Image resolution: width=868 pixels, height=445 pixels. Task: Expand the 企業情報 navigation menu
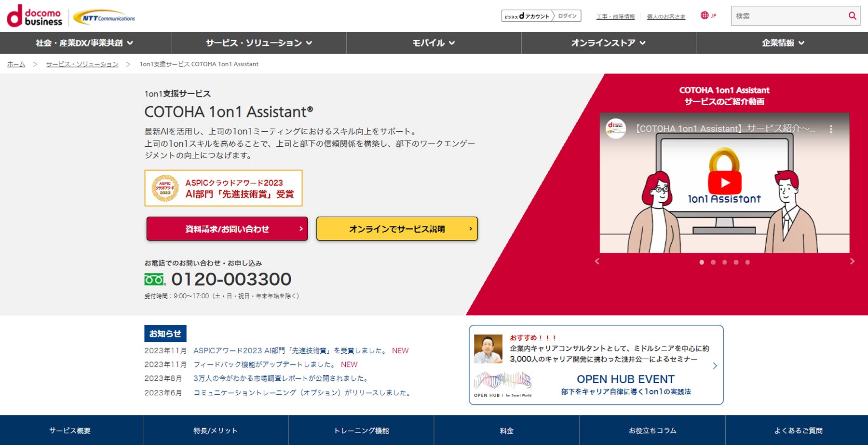pos(783,43)
